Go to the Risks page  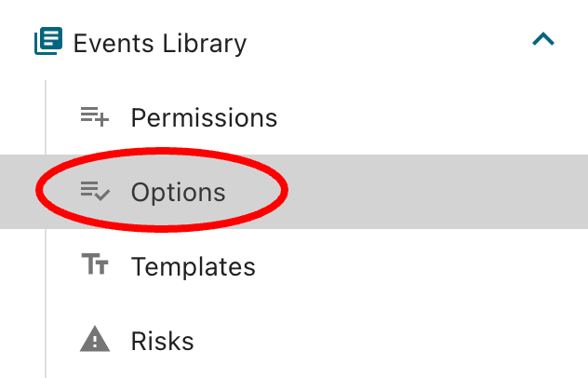tap(162, 342)
